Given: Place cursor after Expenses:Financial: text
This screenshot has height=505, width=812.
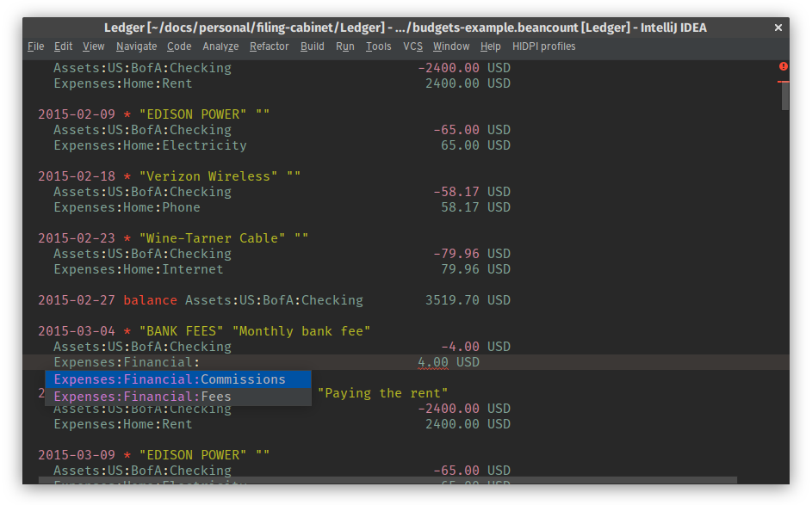Looking at the screenshot, I should point(200,362).
